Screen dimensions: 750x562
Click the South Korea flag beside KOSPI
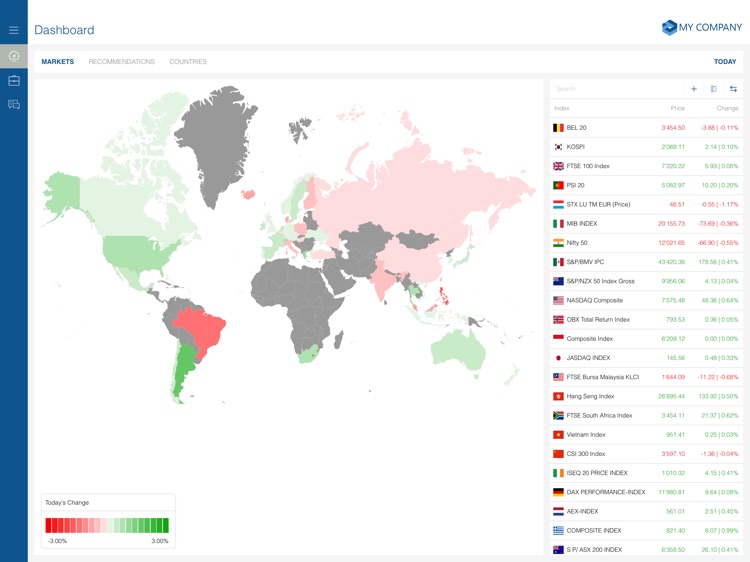coord(558,147)
